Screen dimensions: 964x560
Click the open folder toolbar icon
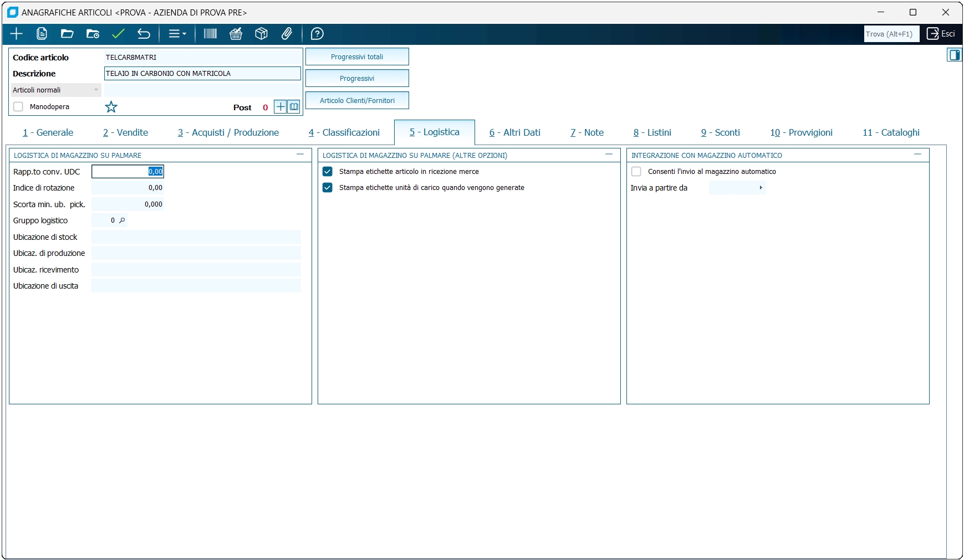[x=67, y=34]
